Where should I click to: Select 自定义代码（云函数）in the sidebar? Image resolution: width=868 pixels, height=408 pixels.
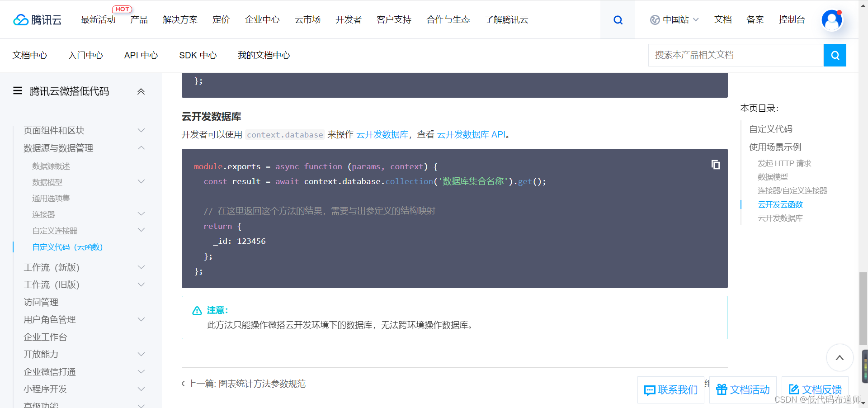pyautogui.click(x=68, y=247)
